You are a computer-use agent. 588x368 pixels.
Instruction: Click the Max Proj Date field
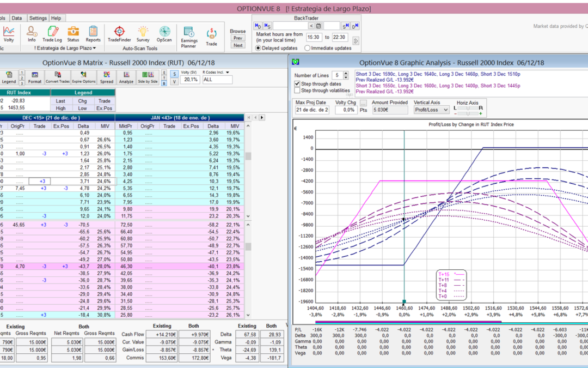(312, 110)
